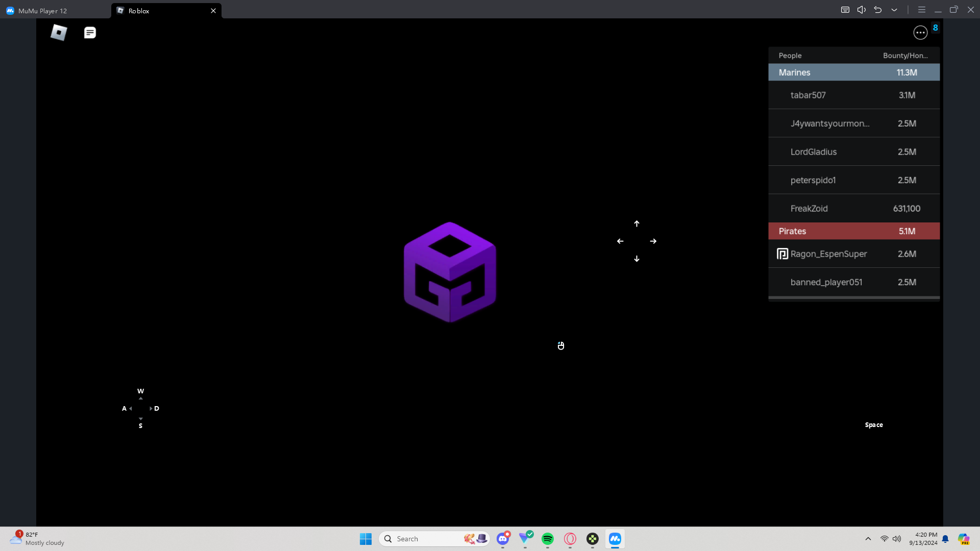This screenshot has width=980, height=551.
Task: Click the left arrow camera key
Action: coord(620,241)
